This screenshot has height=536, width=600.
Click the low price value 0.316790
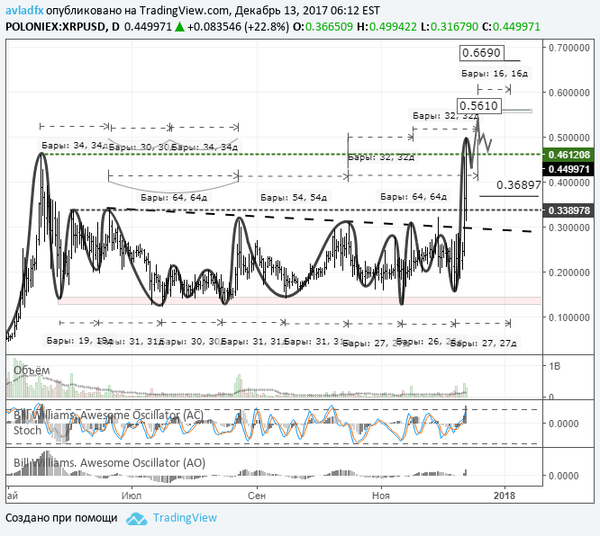point(454,27)
